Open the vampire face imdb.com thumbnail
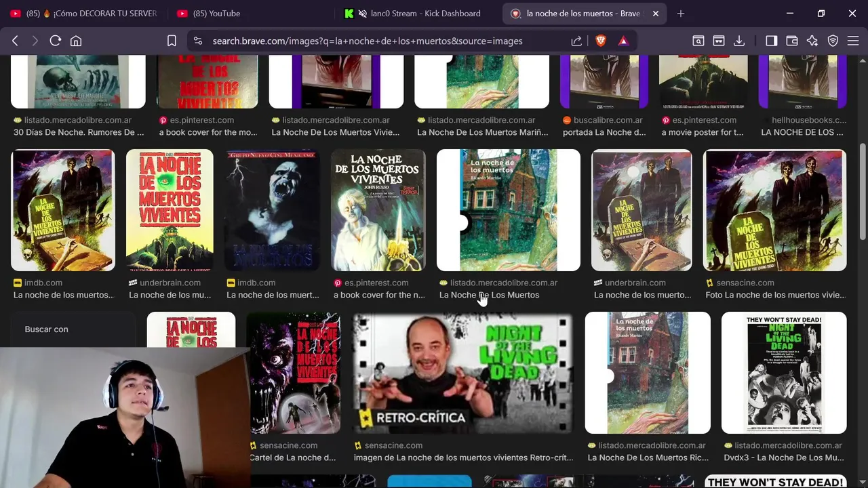This screenshot has width=868, height=488. pos(272,210)
